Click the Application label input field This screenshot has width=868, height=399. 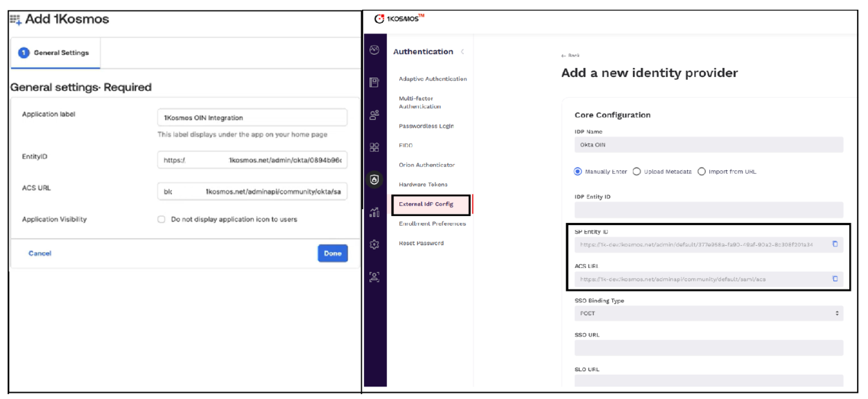tap(252, 118)
